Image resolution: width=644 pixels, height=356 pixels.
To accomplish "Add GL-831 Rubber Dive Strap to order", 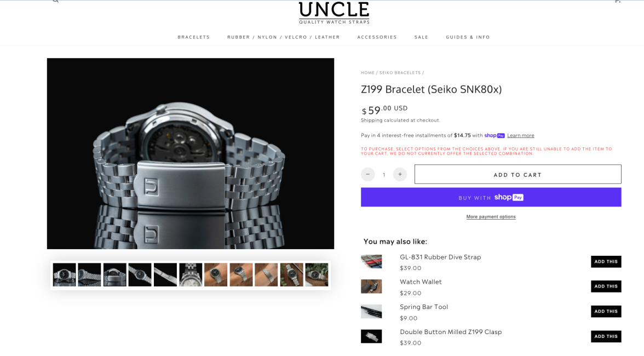I will 606,262.
